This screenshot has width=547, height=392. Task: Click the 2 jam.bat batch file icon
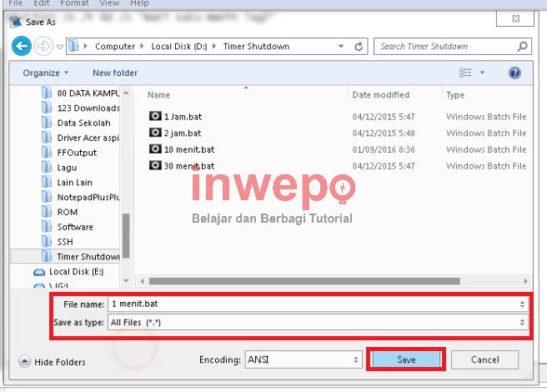tap(155, 133)
